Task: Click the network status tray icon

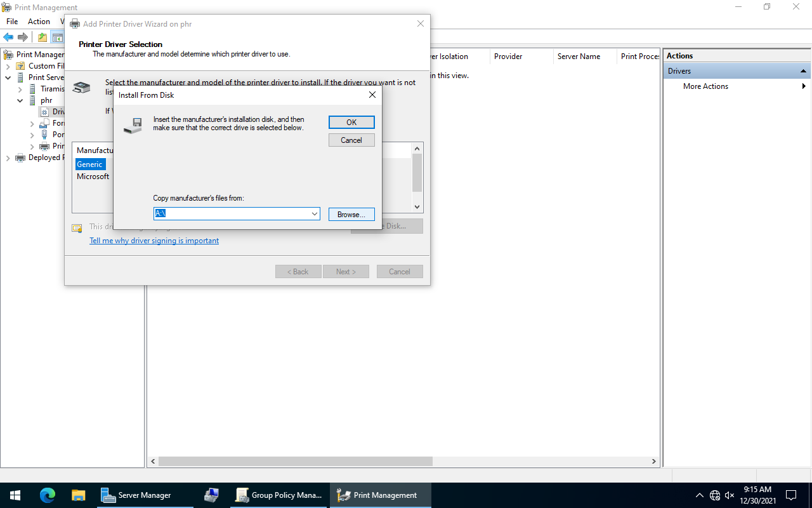Action: (x=715, y=495)
